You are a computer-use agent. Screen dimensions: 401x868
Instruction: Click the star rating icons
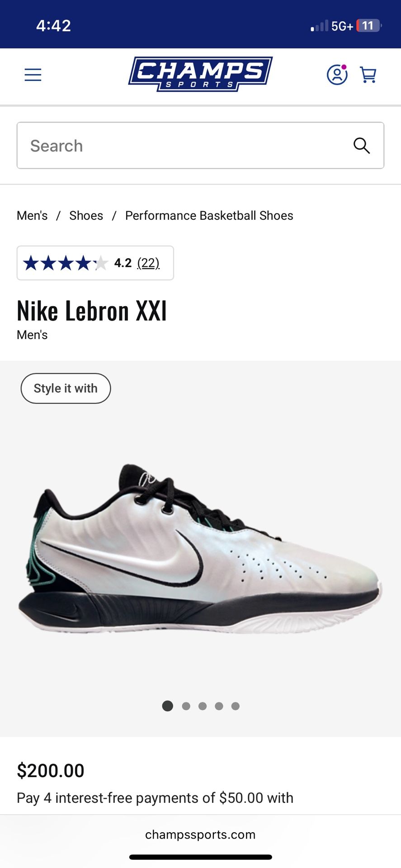pyautogui.click(x=66, y=263)
